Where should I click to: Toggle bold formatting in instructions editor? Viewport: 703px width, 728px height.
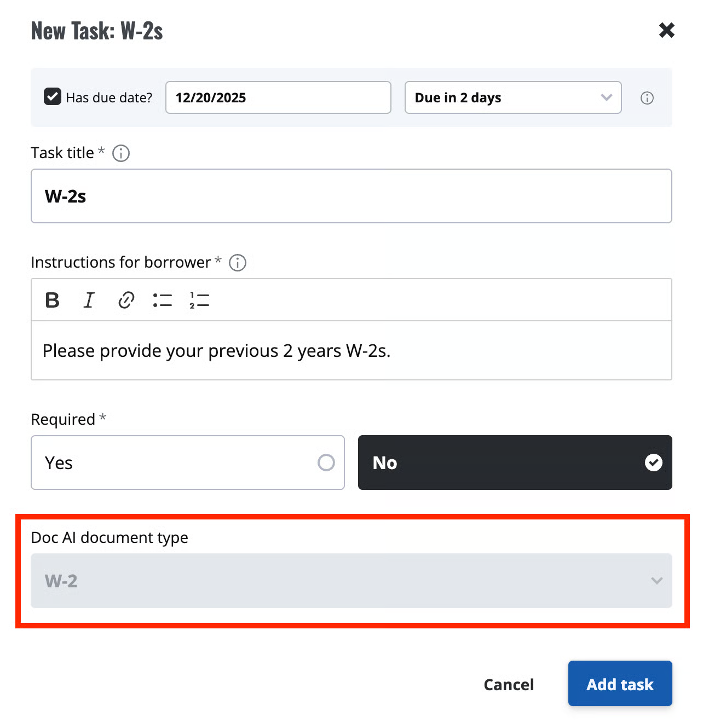coord(53,300)
